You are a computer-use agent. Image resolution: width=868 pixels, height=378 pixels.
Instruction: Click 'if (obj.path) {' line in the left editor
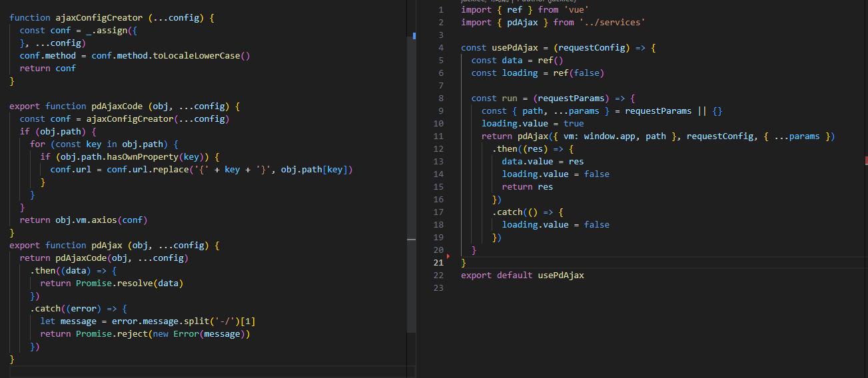pos(58,132)
